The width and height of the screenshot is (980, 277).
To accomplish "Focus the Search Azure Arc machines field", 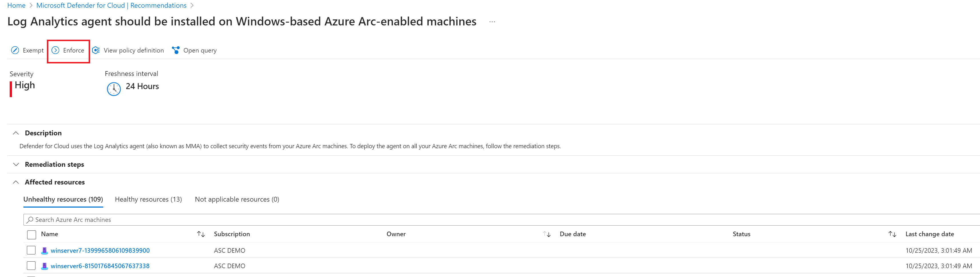I will [501, 220].
